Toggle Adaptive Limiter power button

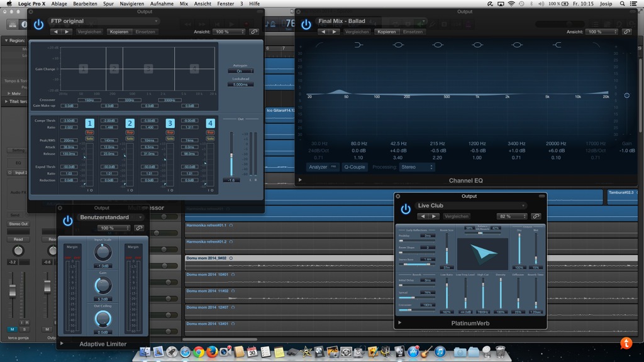tap(68, 221)
